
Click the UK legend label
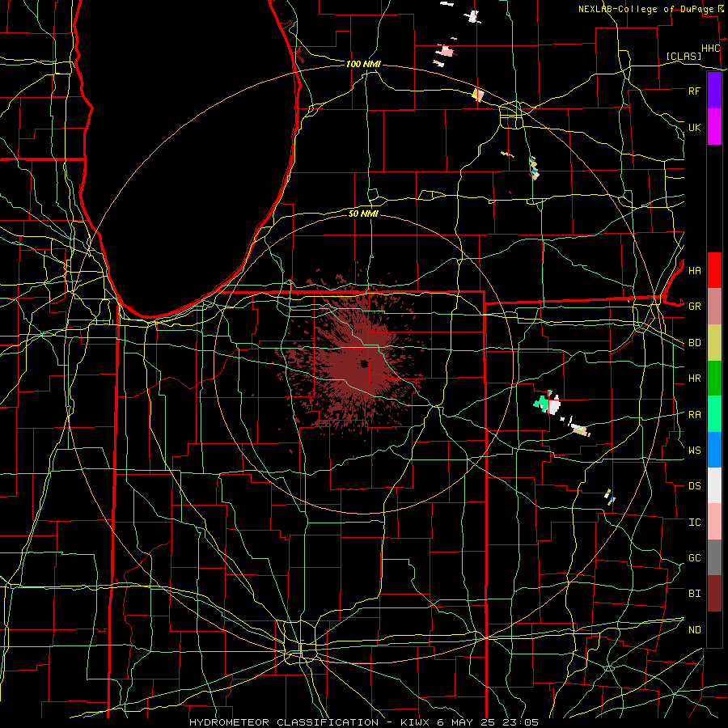(694, 127)
